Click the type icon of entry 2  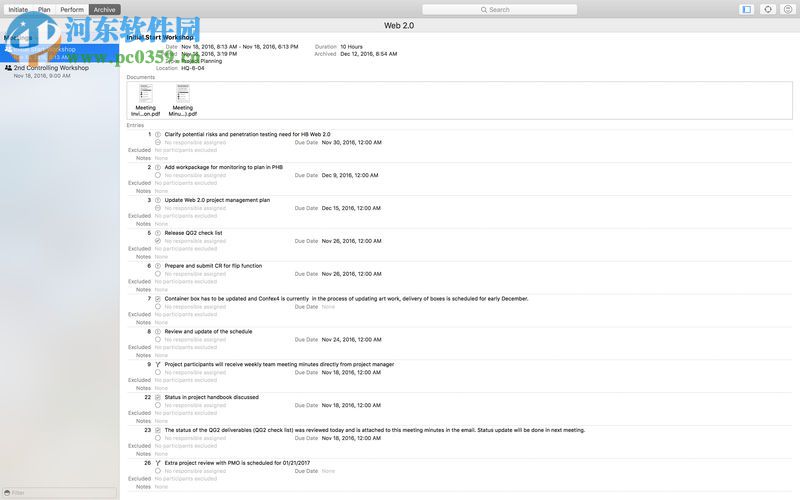pyautogui.click(x=158, y=167)
